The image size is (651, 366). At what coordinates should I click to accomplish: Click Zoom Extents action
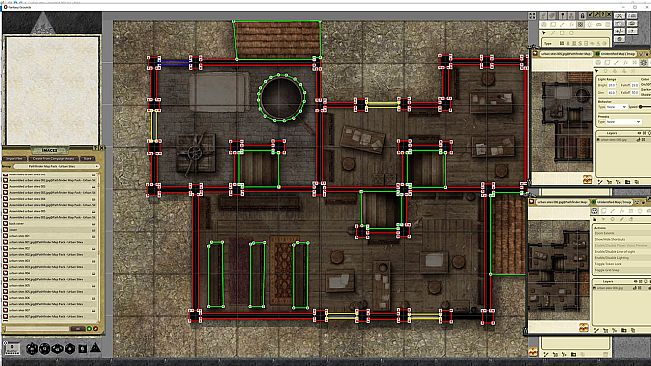604,233
